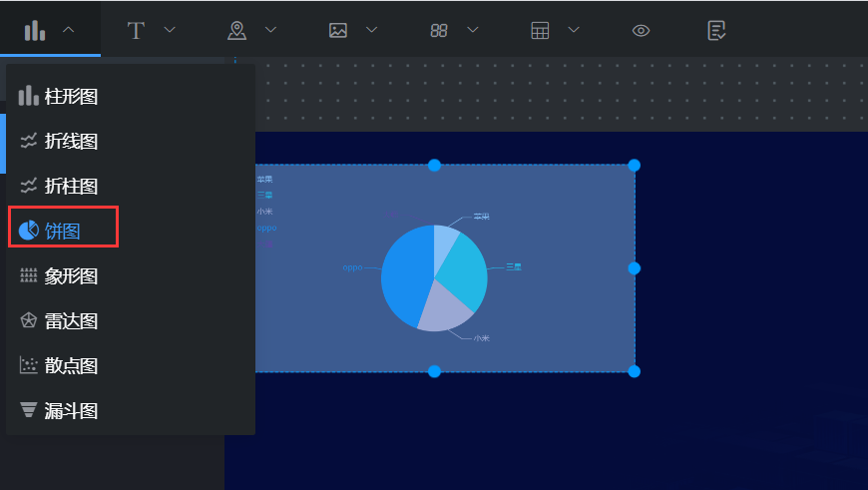
Task: Click the 小米 label below the pie
Action: (482, 338)
